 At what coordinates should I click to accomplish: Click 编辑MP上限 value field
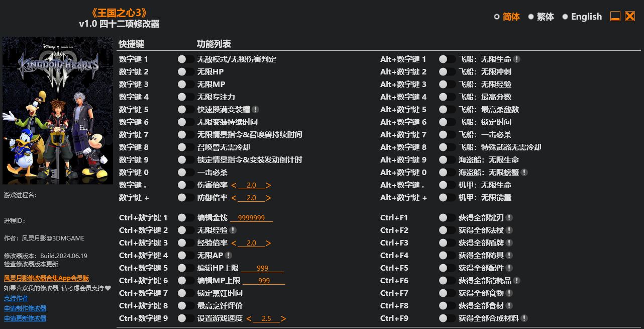(264, 281)
